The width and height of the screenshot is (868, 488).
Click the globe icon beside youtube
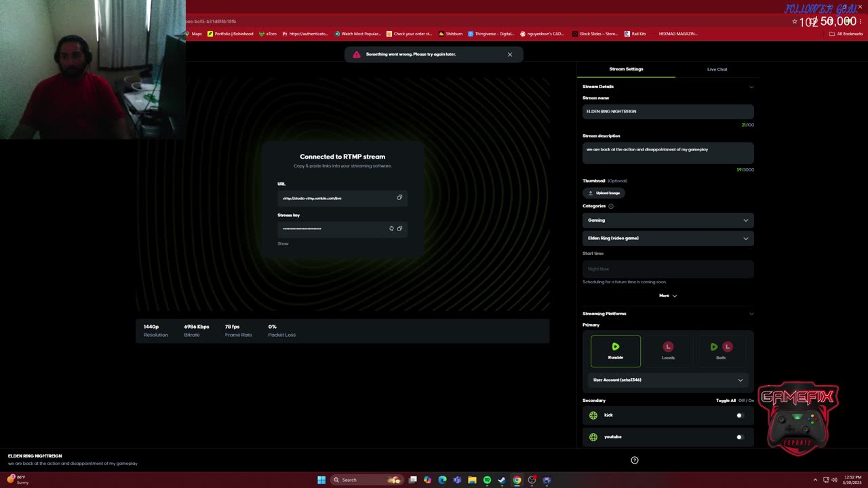click(593, 437)
